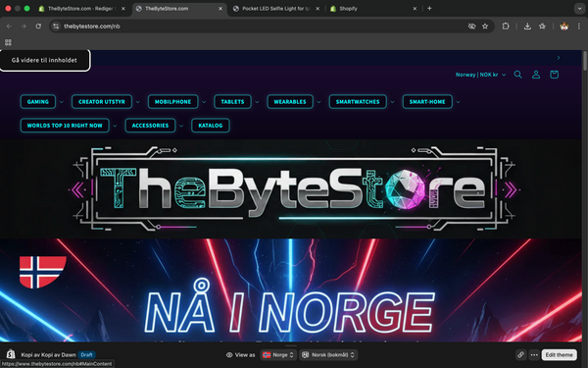Click the right magenta arrow on logo banner

point(511,189)
